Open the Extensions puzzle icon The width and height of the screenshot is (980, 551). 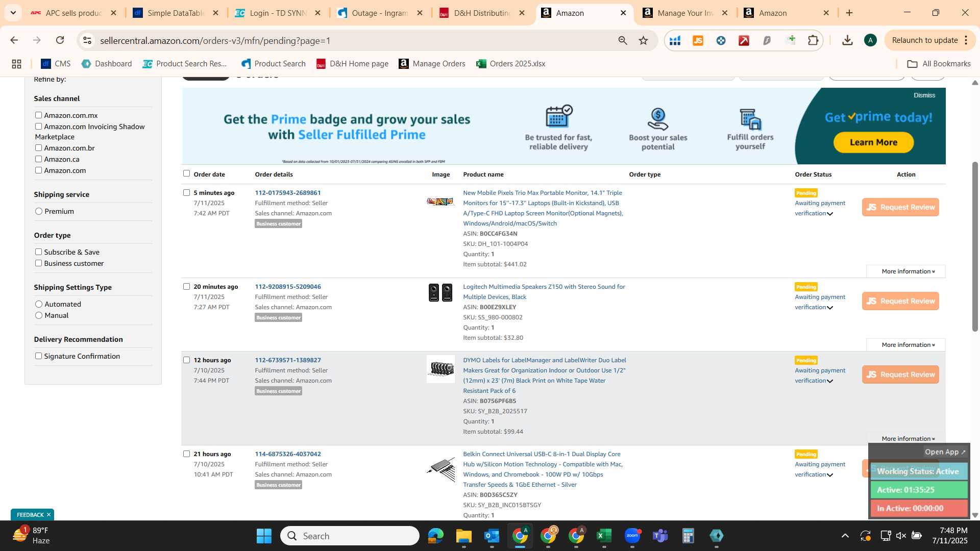(813, 40)
